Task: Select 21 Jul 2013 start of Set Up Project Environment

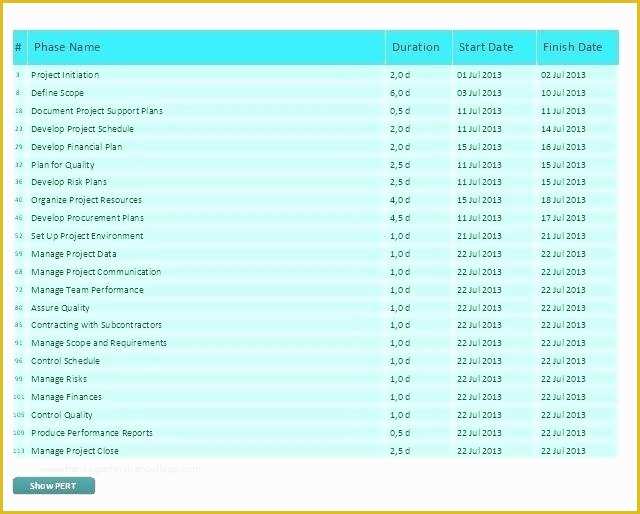Action: (x=479, y=236)
